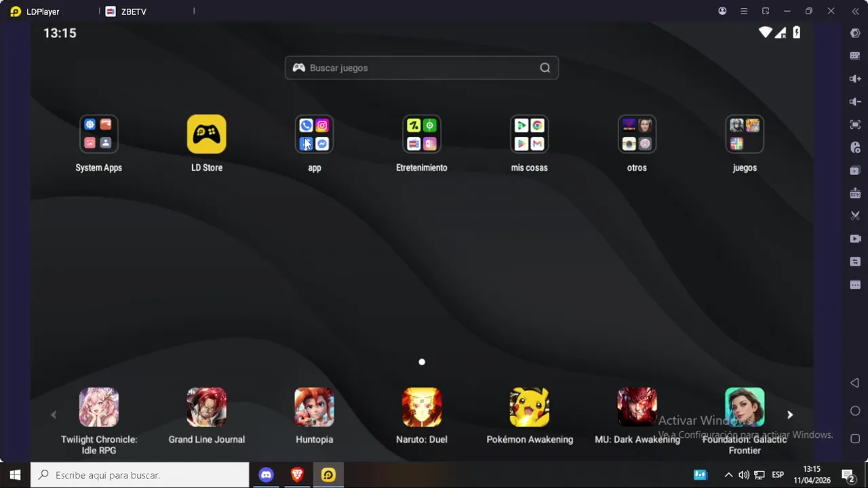Image resolution: width=868 pixels, height=488 pixels.
Task: Click the taskbar date and time
Action: 812,475
